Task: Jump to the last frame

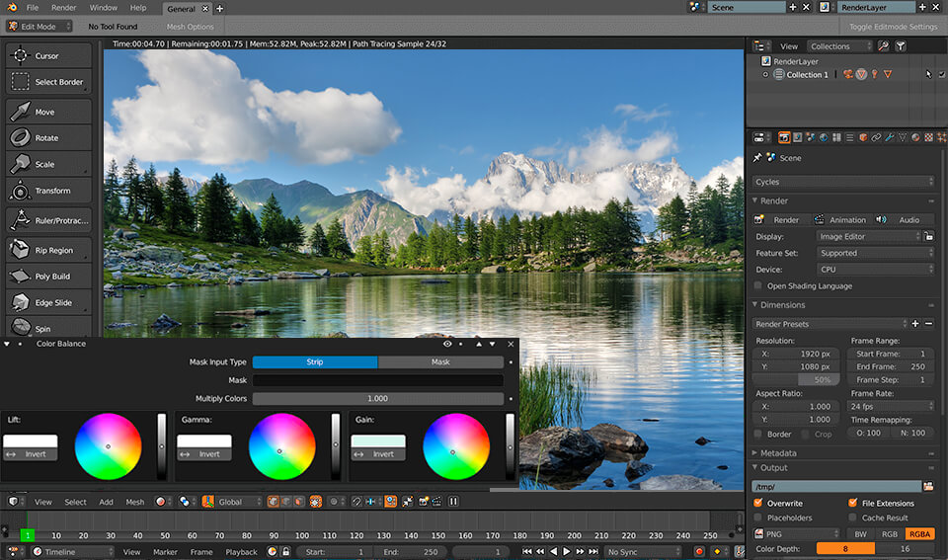Action: (x=593, y=551)
